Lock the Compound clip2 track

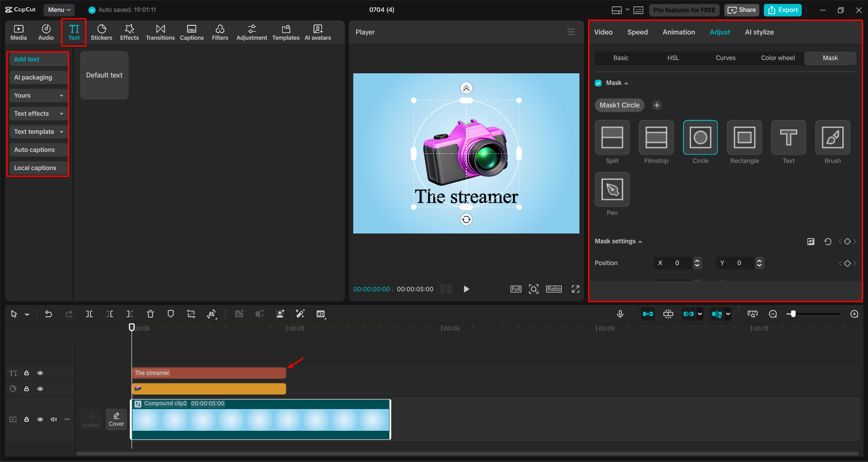27,419
